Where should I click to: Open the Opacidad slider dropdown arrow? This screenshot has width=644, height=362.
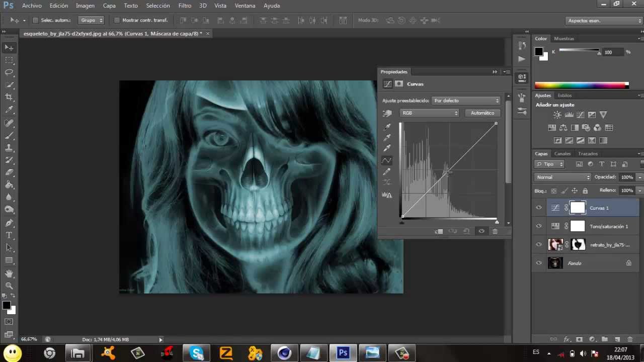point(639,177)
